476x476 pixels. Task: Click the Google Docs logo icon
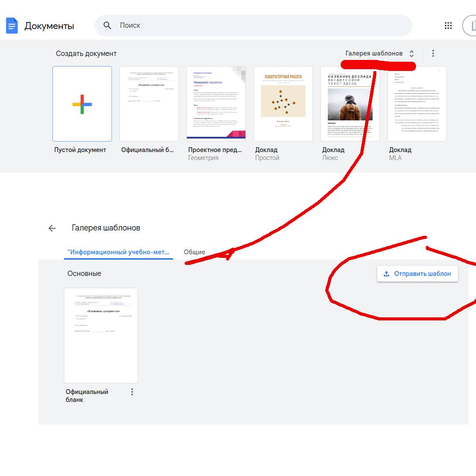(12, 26)
